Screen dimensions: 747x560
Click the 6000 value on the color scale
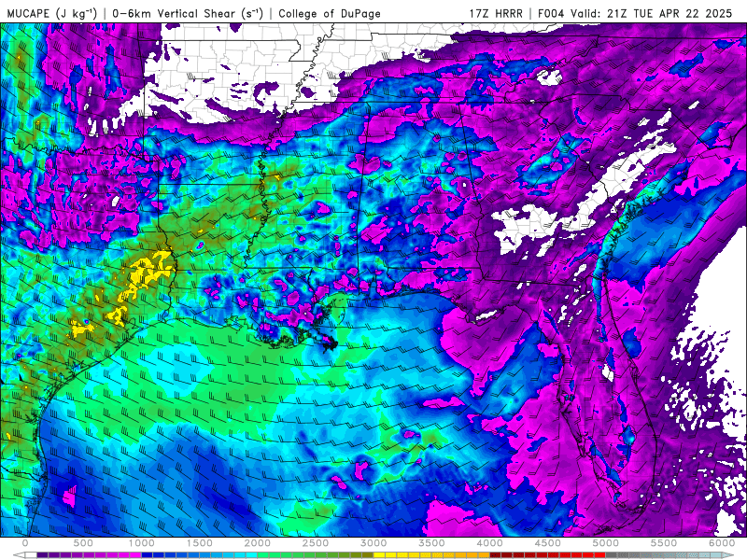pyautogui.click(x=722, y=543)
